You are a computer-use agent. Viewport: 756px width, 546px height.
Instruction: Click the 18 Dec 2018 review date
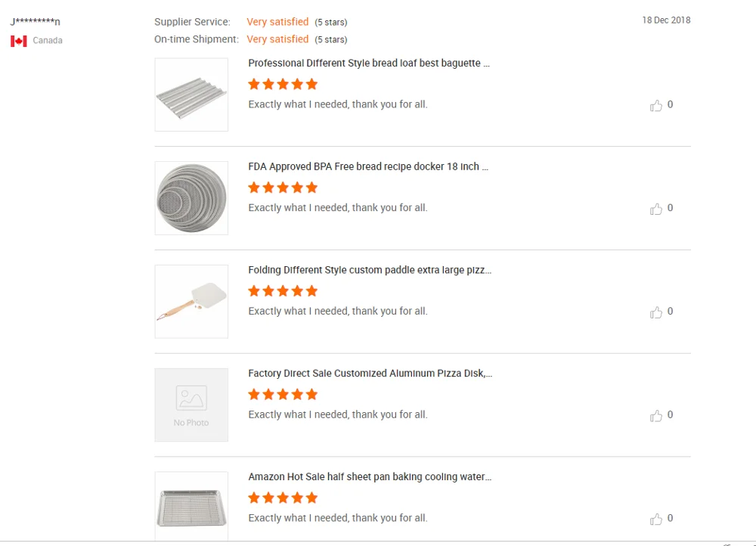[x=666, y=20]
